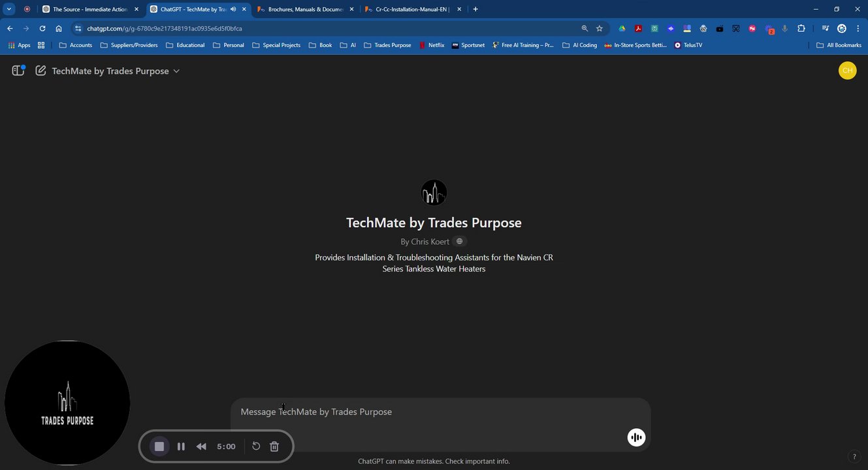Screen dimensions: 868x470
Task: Open the AI Coding bookmark folder
Action: 579,45
